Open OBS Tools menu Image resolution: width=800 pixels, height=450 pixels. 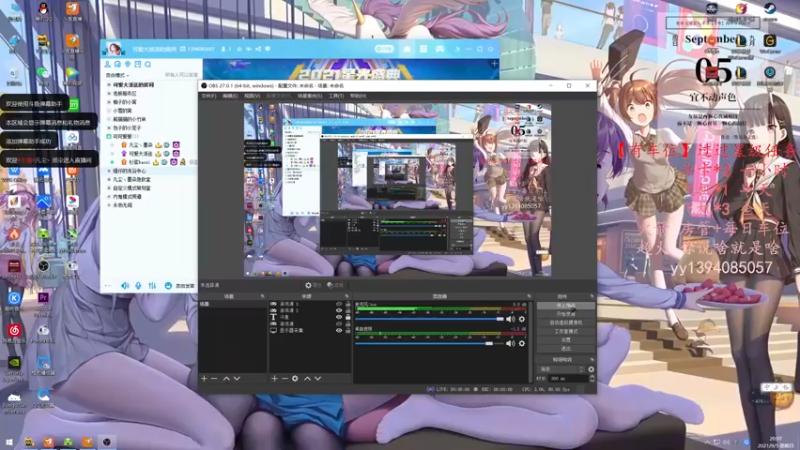click(x=336, y=96)
